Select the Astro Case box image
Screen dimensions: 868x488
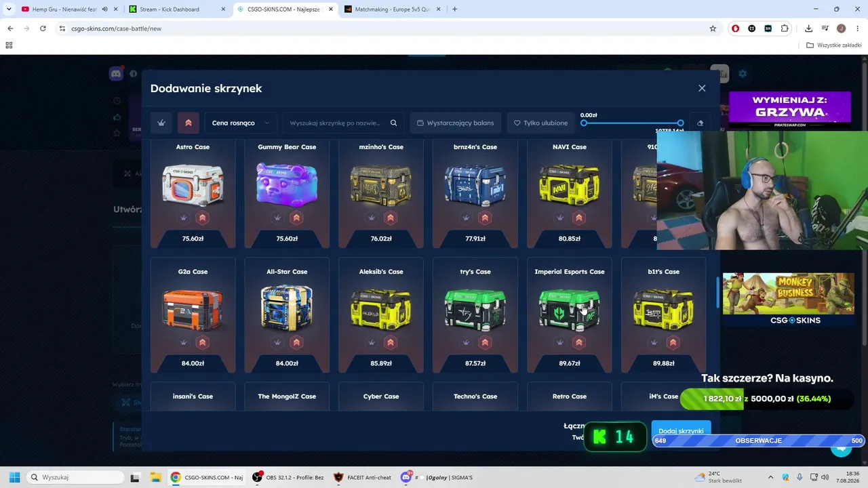pos(193,184)
